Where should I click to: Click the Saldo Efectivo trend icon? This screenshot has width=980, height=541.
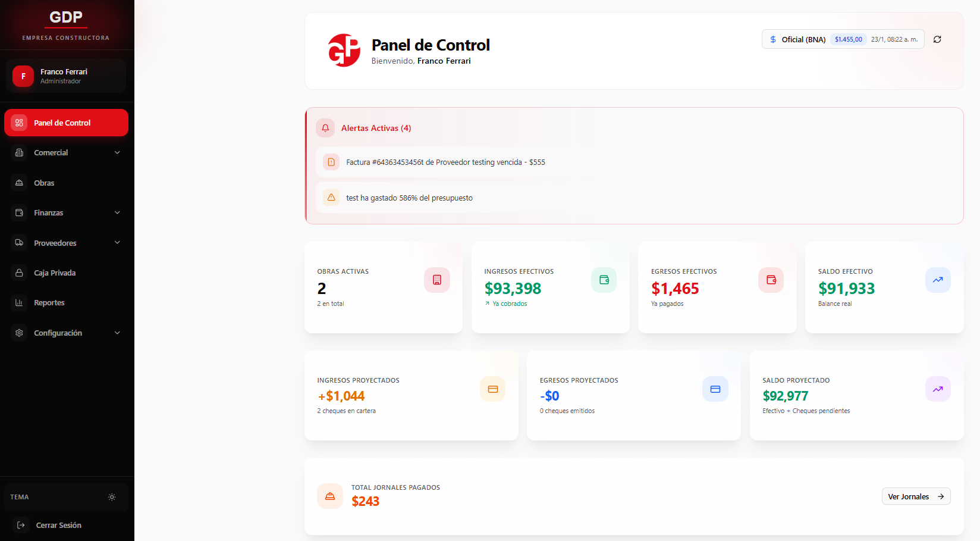(938, 280)
